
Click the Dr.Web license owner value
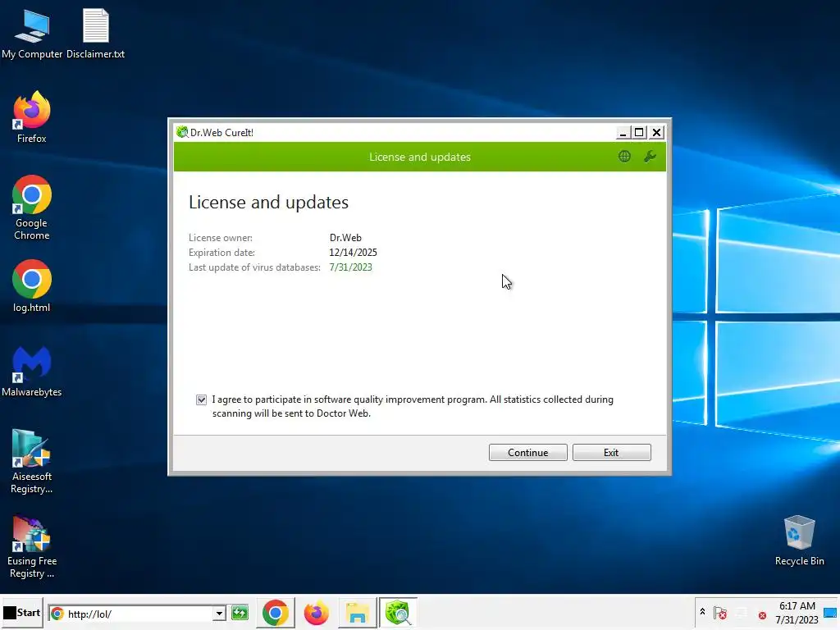pyautogui.click(x=345, y=237)
